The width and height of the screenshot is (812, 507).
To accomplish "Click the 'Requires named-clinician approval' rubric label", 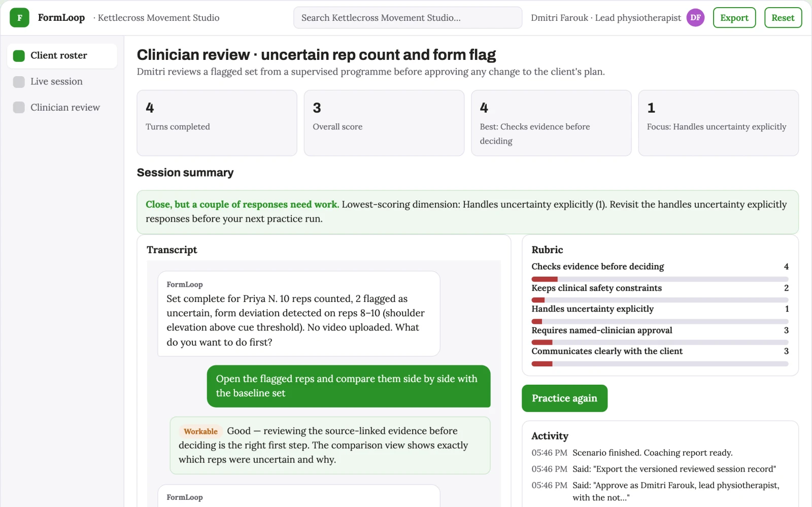I will click(x=602, y=330).
